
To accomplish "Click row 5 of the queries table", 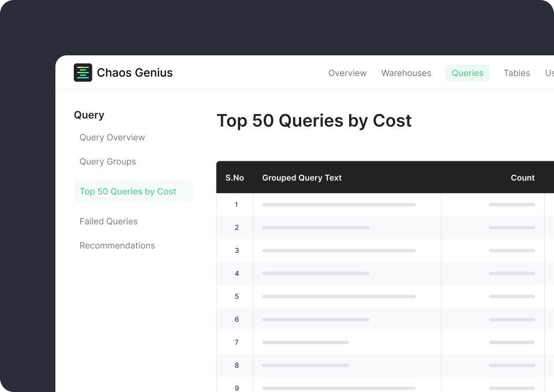I will tap(346, 296).
